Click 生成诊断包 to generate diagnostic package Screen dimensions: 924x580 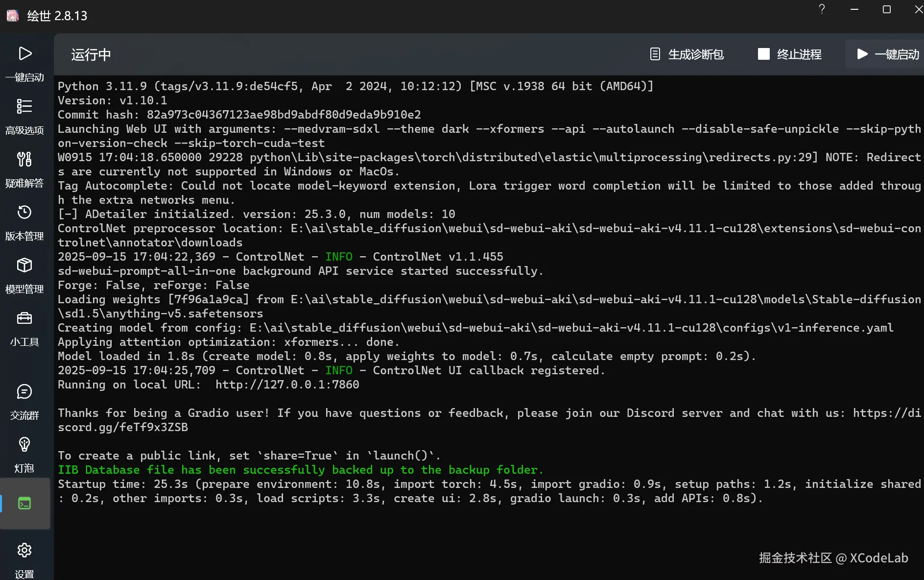(x=687, y=54)
